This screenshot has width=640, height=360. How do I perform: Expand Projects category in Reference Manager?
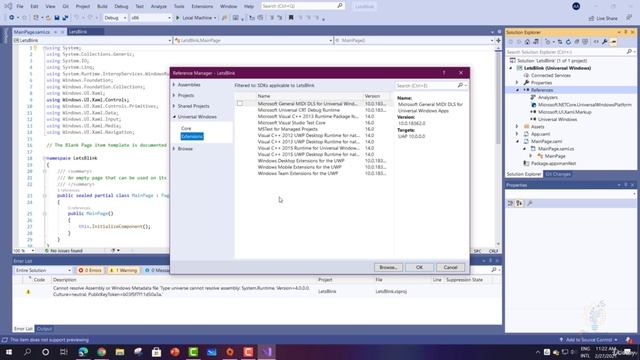pos(174,96)
